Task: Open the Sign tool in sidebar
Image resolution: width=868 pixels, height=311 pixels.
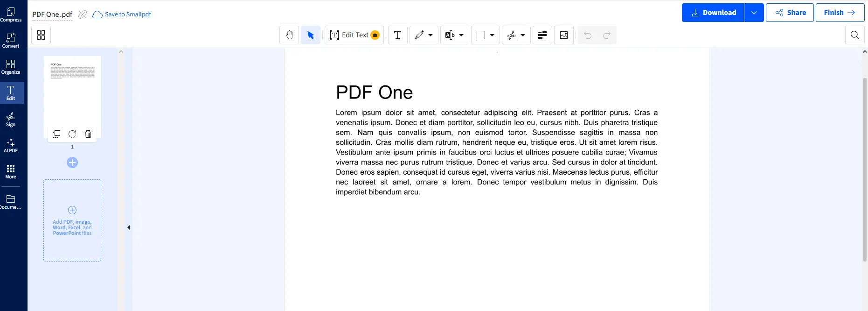Action: click(x=11, y=119)
